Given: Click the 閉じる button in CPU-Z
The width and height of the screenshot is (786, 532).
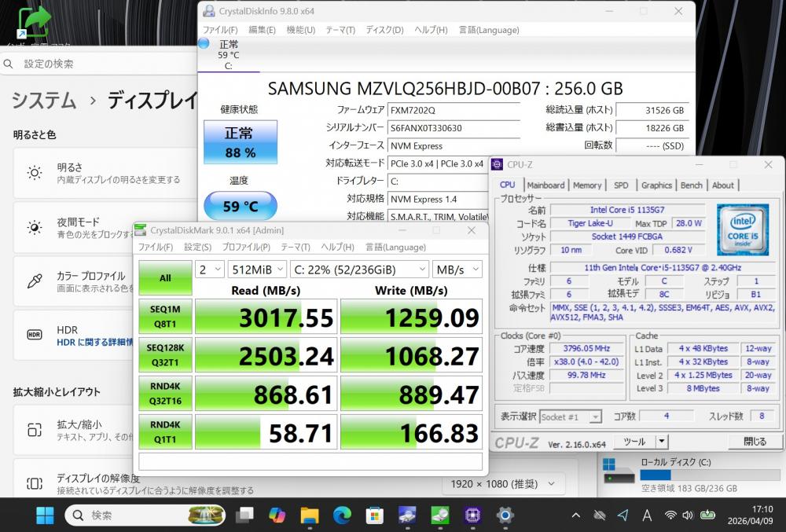Looking at the screenshot, I should click(755, 442).
